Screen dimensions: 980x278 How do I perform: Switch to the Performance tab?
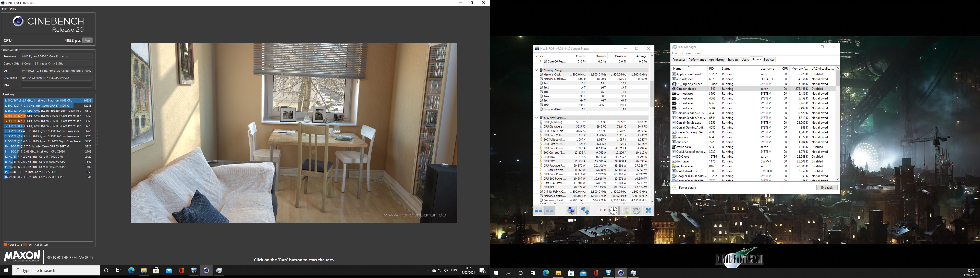point(697,60)
